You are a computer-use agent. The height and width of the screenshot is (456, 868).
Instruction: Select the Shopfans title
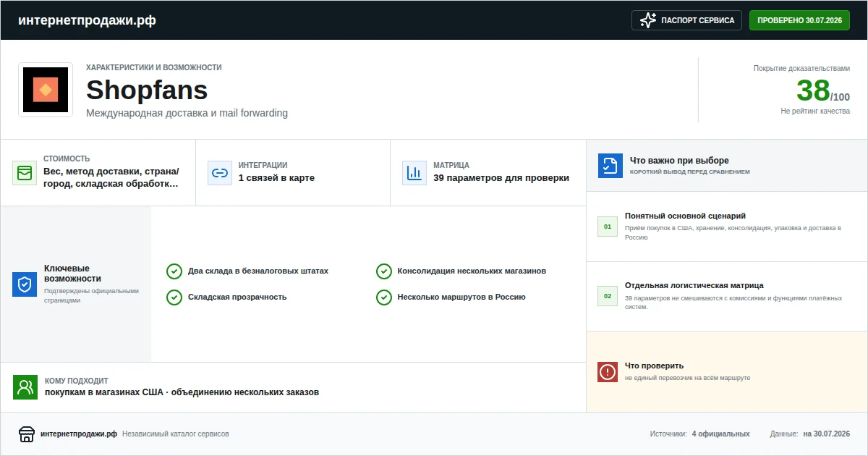147,90
